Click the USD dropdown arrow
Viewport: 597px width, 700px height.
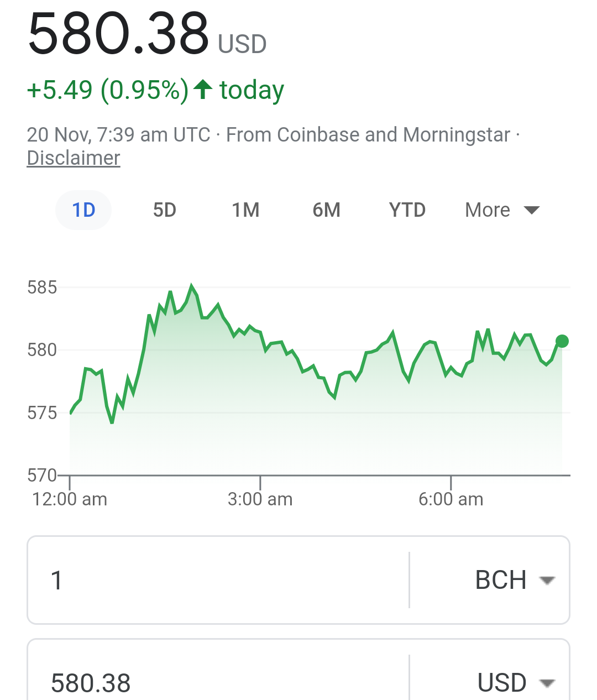click(547, 683)
